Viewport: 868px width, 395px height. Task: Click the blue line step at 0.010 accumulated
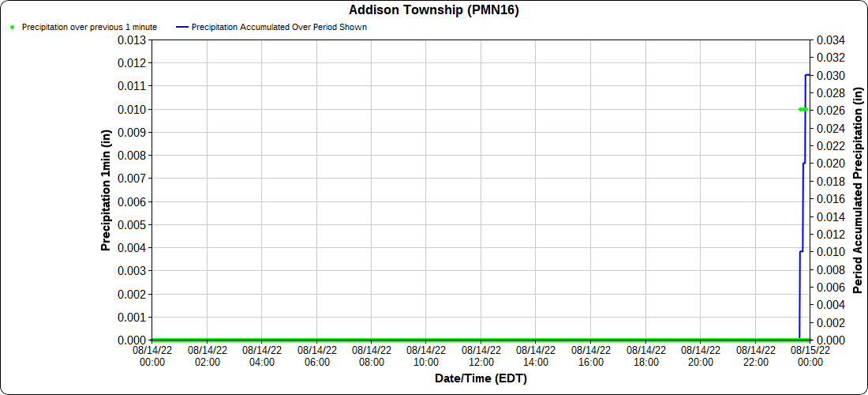tap(801, 252)
